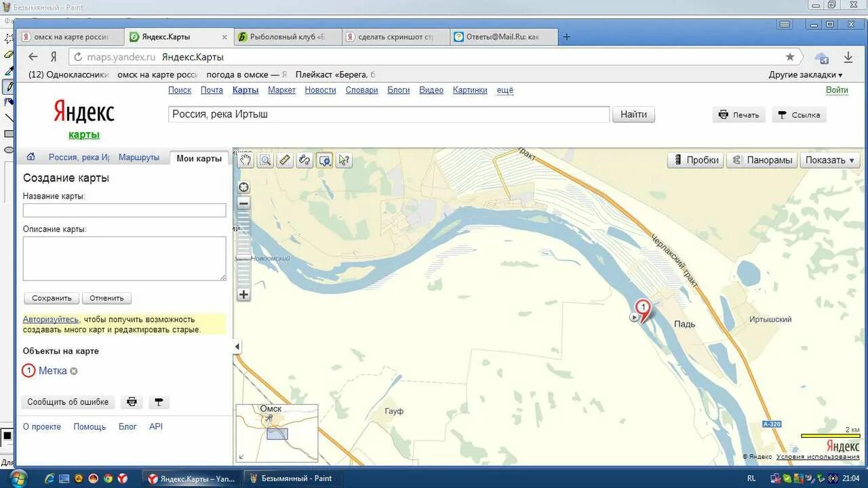Open the Россия, река Иртыш panel tab
This screenshot has height=488, width=868.
pos(79,157)
